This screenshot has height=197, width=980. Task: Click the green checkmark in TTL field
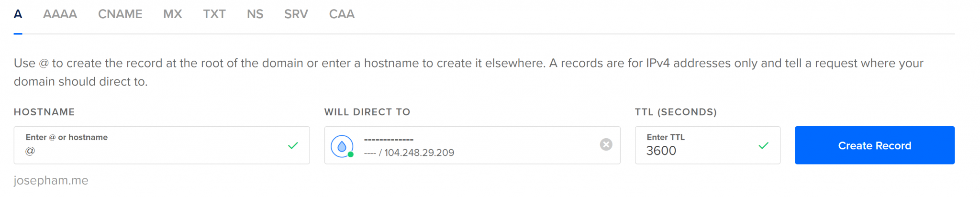[x=764, y=145]
